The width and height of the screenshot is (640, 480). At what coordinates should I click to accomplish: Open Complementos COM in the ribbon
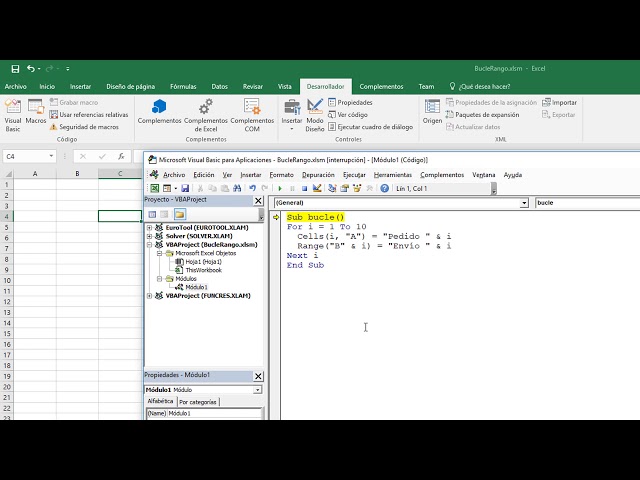pyautogui.click(x=252, y=115)
